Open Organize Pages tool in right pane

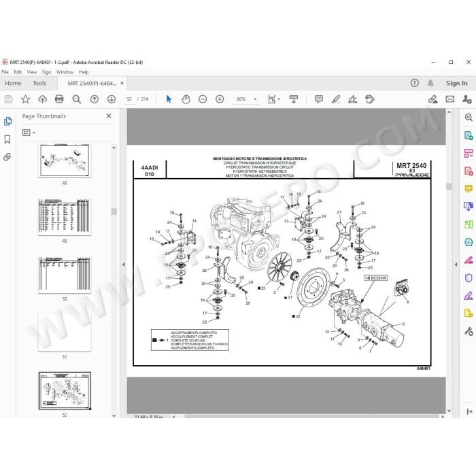469,153
